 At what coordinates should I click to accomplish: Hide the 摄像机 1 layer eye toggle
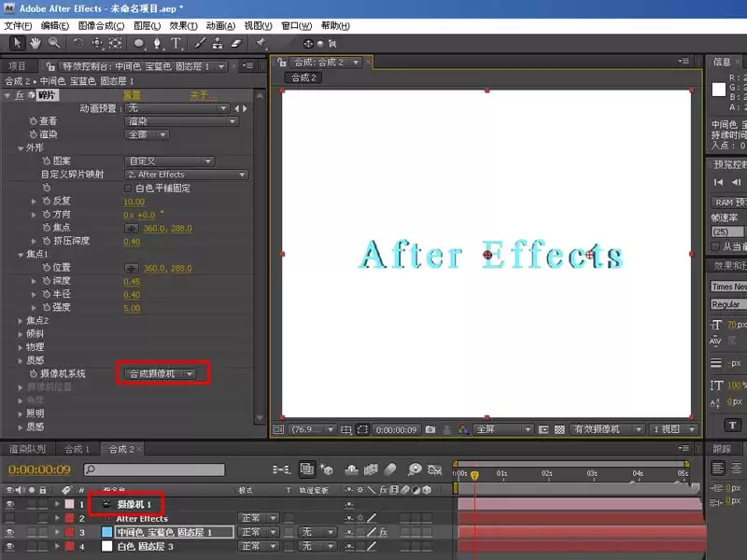pyautogui.click(x=9, y=504)
